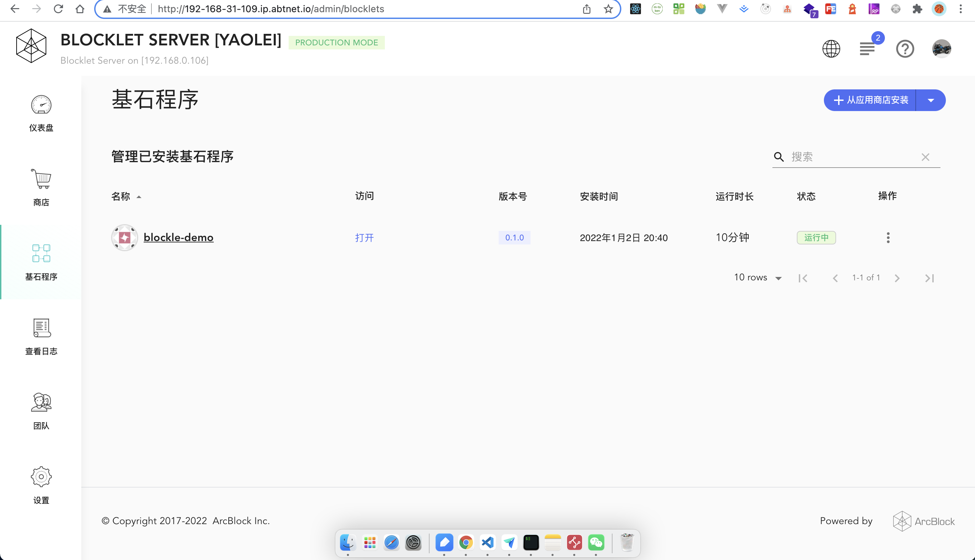
Task: Click the help question mark icon
Action: (x=905, y=49)
